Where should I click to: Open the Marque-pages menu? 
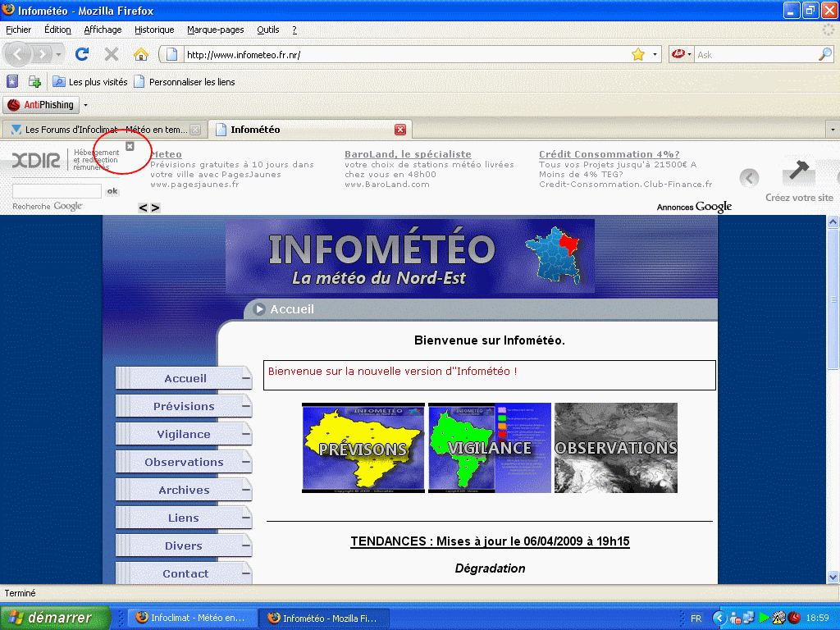pos(215,30)
